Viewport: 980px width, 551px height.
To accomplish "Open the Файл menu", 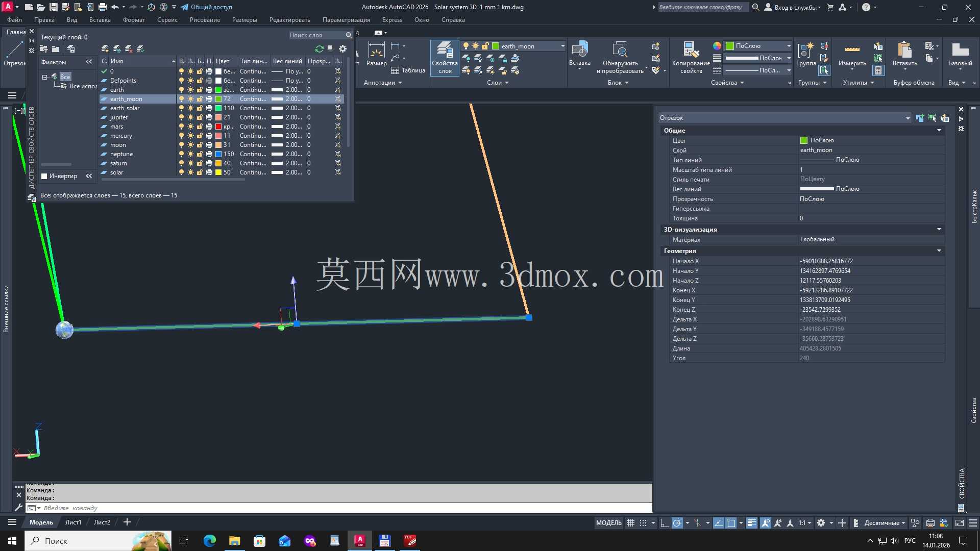I will click(x=14, y=20).
